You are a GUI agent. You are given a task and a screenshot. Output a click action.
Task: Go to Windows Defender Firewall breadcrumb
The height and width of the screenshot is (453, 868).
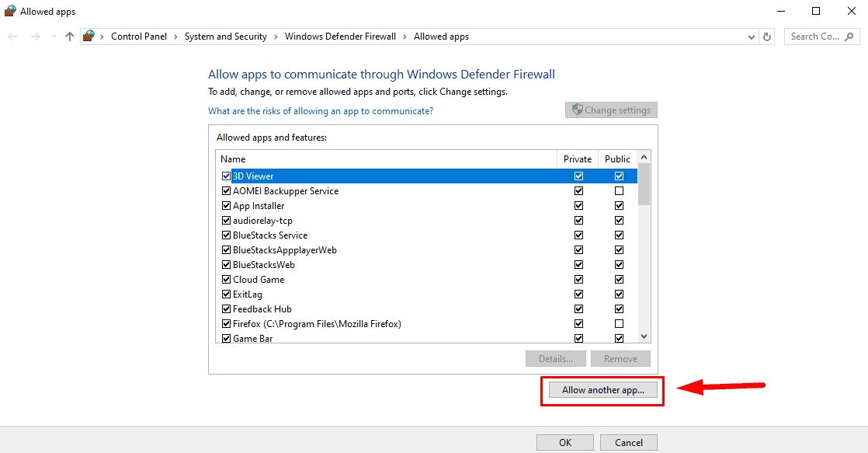pos(340,37)
